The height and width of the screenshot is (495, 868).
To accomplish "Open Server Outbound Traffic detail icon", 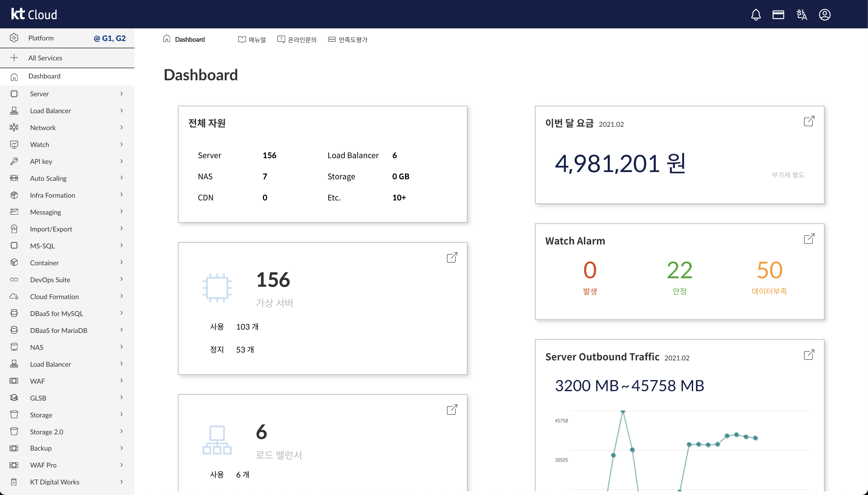I will click(809, 355).
